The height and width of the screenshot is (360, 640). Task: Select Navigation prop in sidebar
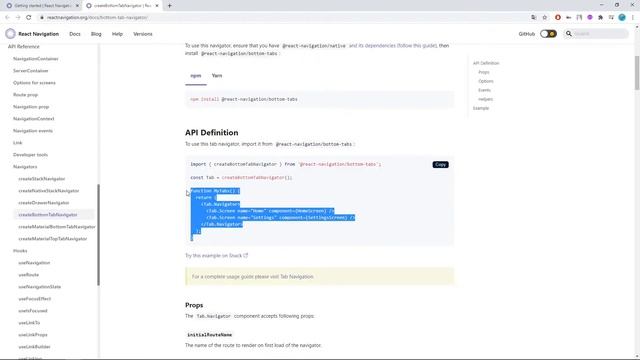click(31, 107)
